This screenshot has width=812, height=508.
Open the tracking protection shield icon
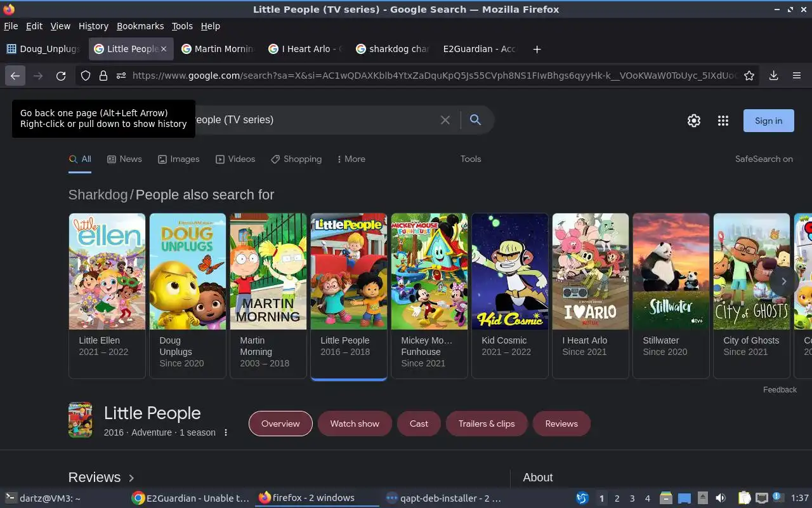[x=86, y=76]
